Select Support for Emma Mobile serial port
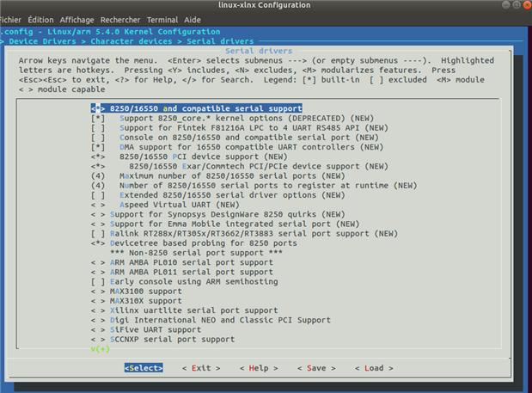This screenshot has height=393, width=532. [x=225, y=224]
